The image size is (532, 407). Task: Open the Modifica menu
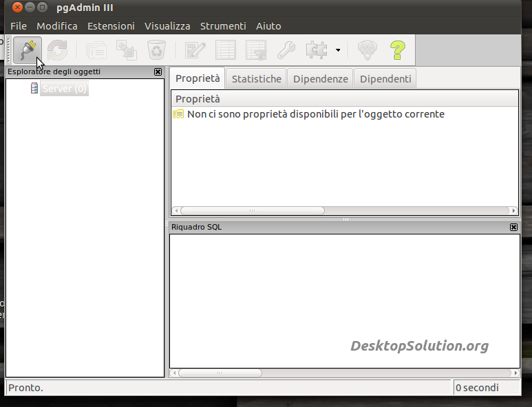(57, 26)
